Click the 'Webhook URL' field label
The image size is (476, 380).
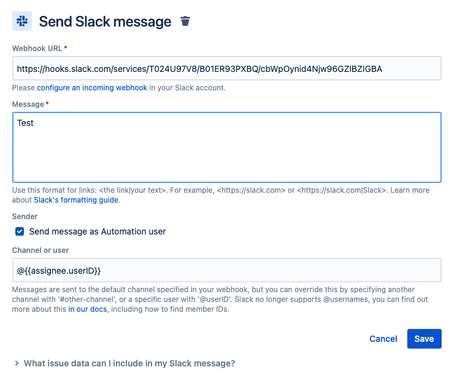point(37,48)
